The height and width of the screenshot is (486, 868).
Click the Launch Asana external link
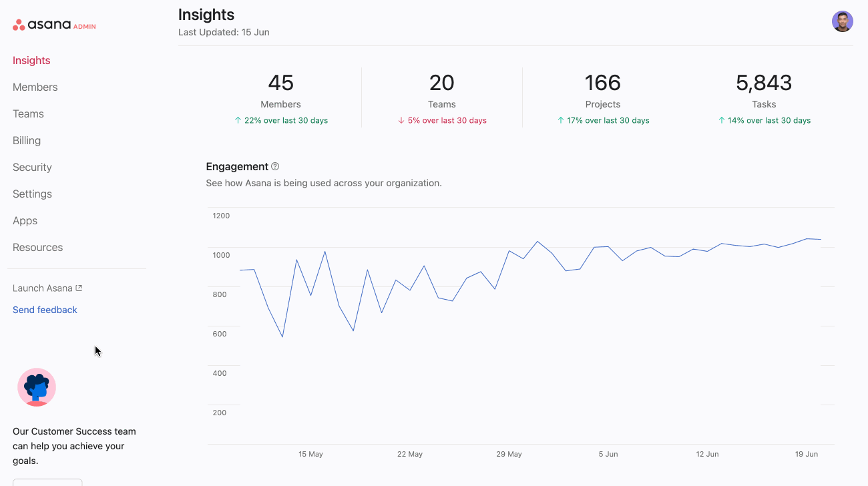coord(47,288)
